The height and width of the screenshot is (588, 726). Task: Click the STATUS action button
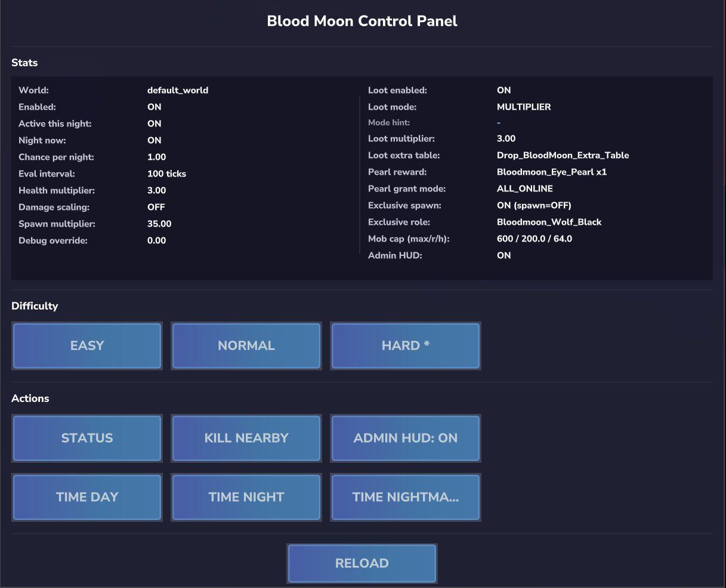tap(87, 438)
